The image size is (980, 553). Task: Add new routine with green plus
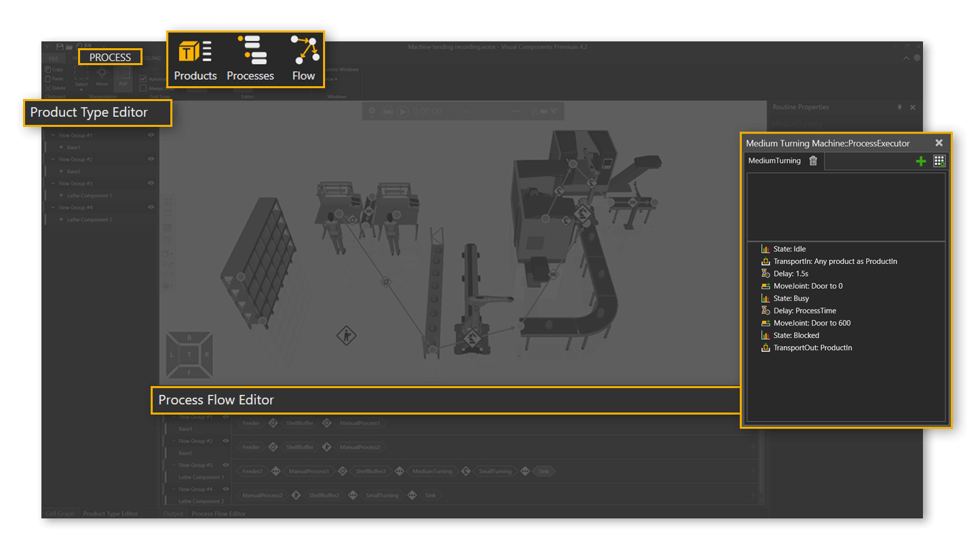click(x=920, y=161)
